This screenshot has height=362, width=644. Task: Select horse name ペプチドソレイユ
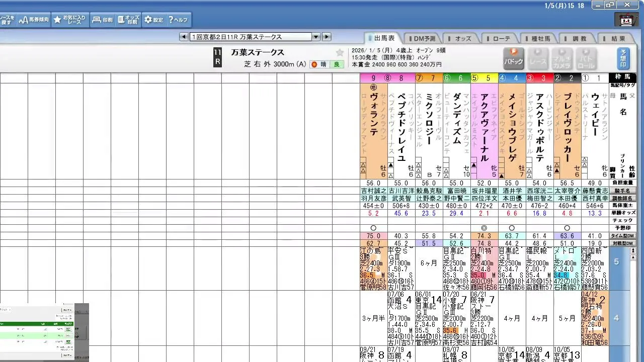[401, 127]
